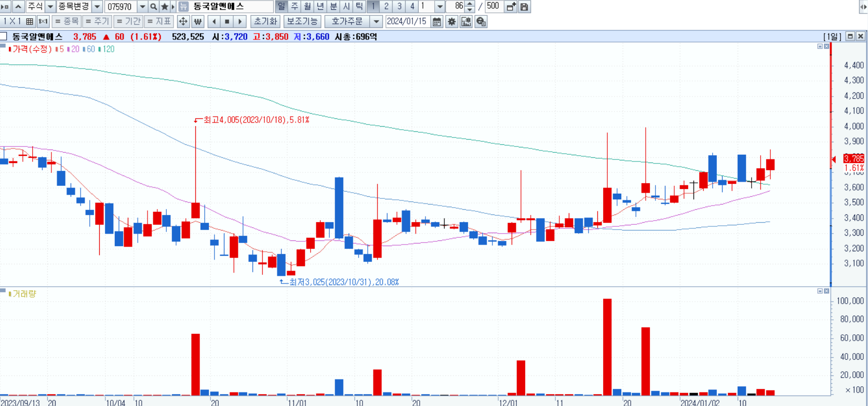Click the won currency symbol icon

pyautogui.click(x=197, y=22)
